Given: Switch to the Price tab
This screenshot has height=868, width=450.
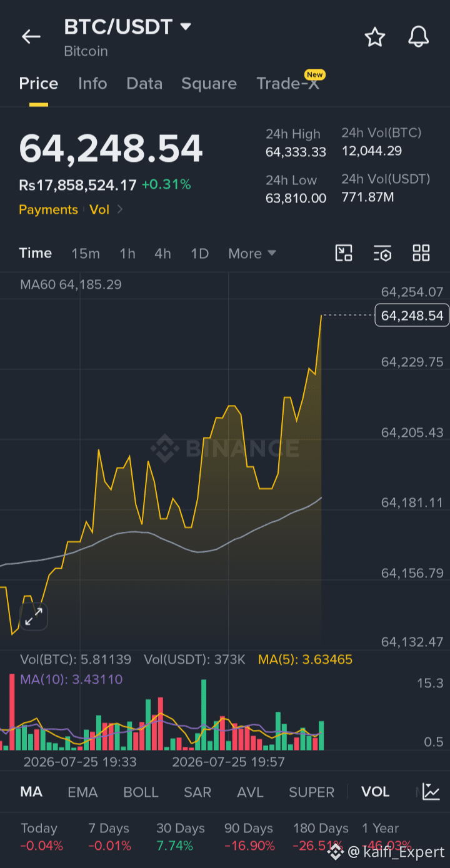Looking at the screenshot, I should 39,84.
